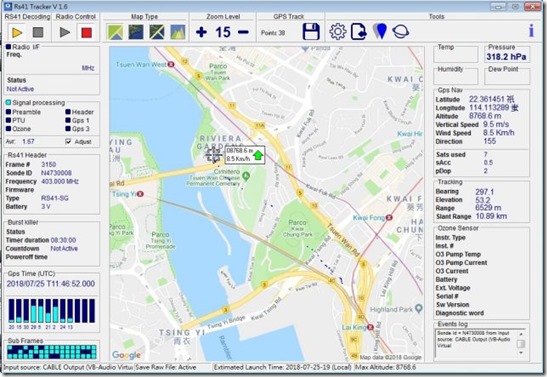Click the blue map pin marker tool
This screenshot has height=377, width=547.
click(x=380, y=31)
